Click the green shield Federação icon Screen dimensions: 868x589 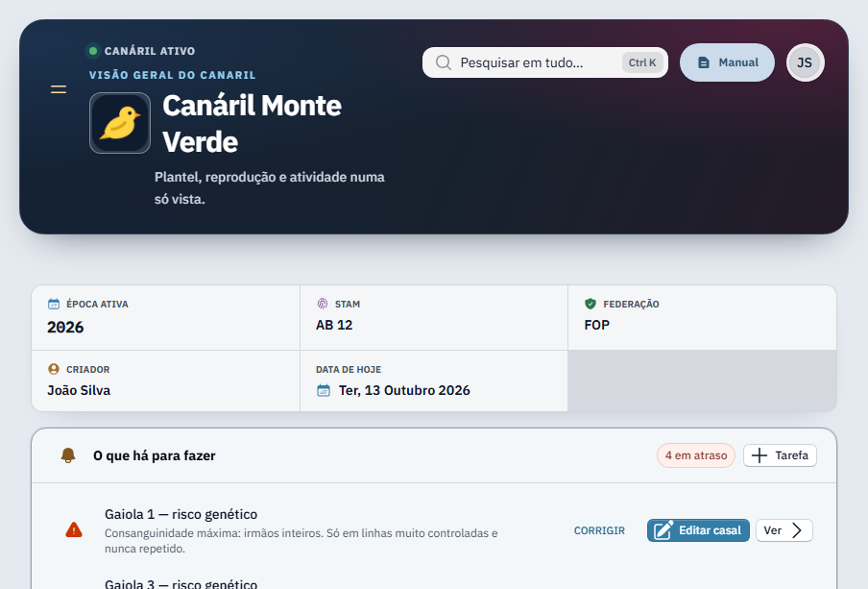(591, 304)
